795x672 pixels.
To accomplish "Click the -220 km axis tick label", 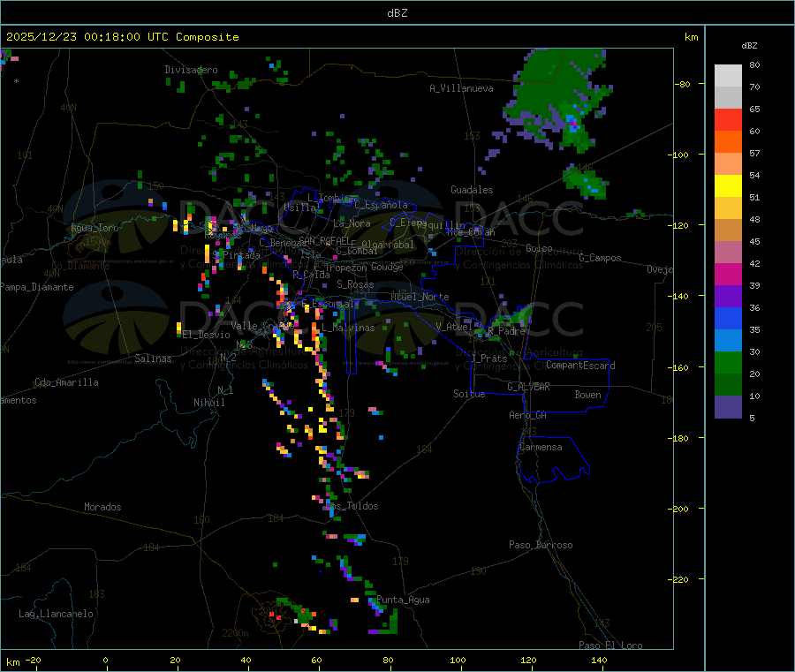I will tap(680, 580).
